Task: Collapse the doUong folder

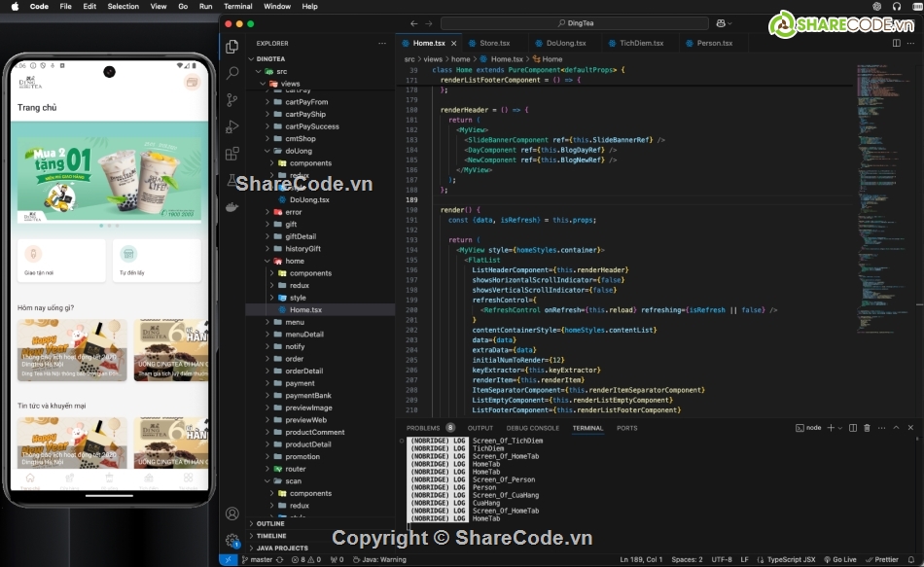Action: [267, 151]
